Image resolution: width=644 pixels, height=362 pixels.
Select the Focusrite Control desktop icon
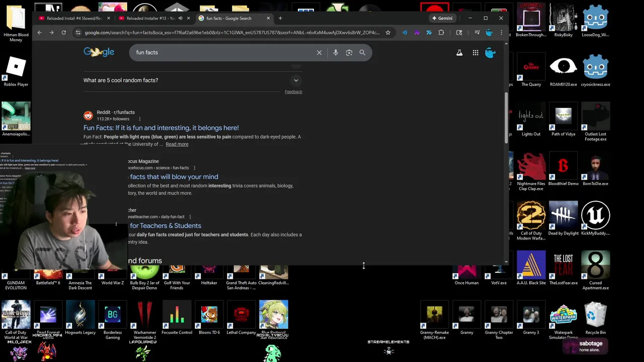(177, 318)
